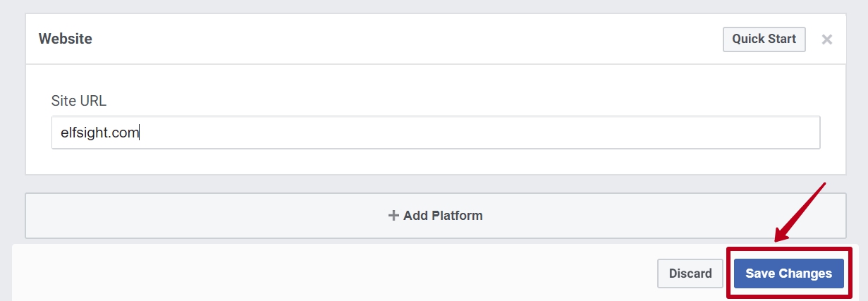This screenshot has height=301, width=868.
Task: Click the red outline around Save Changes
Action: 730,274
